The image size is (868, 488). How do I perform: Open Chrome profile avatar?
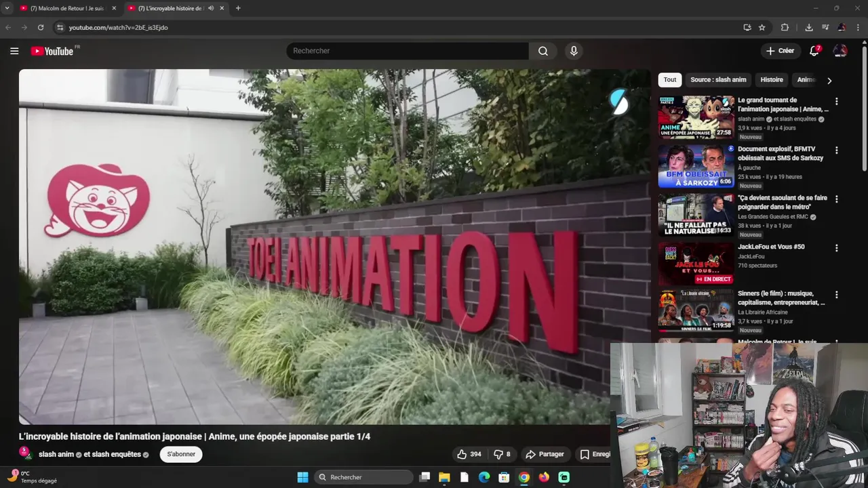click(842, 27)
